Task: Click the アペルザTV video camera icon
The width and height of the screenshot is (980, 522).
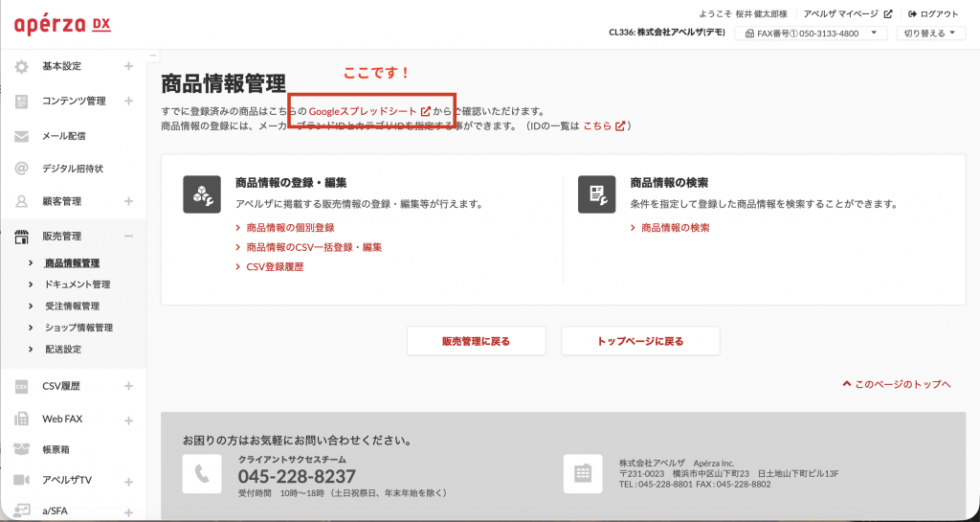Action: pyautogui.click(x=22, y=480)
